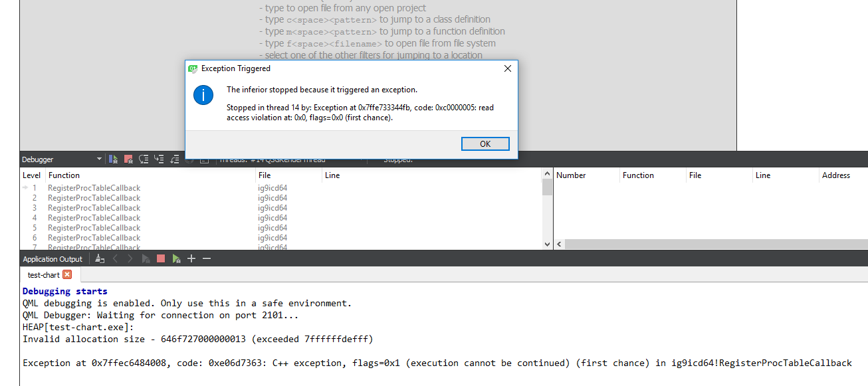
Task: Open the Debugger view dropdown
Action: tap(100, 159)
